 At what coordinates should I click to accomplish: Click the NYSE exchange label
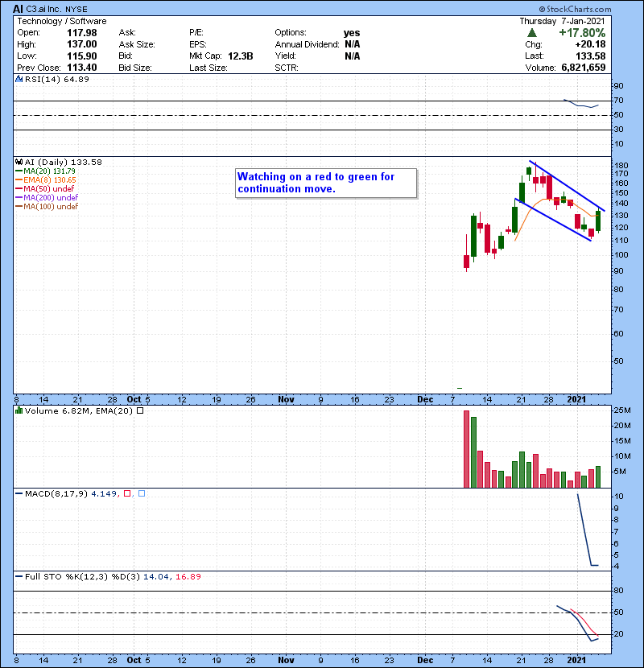pyautogui.click(x=76, y=9)
